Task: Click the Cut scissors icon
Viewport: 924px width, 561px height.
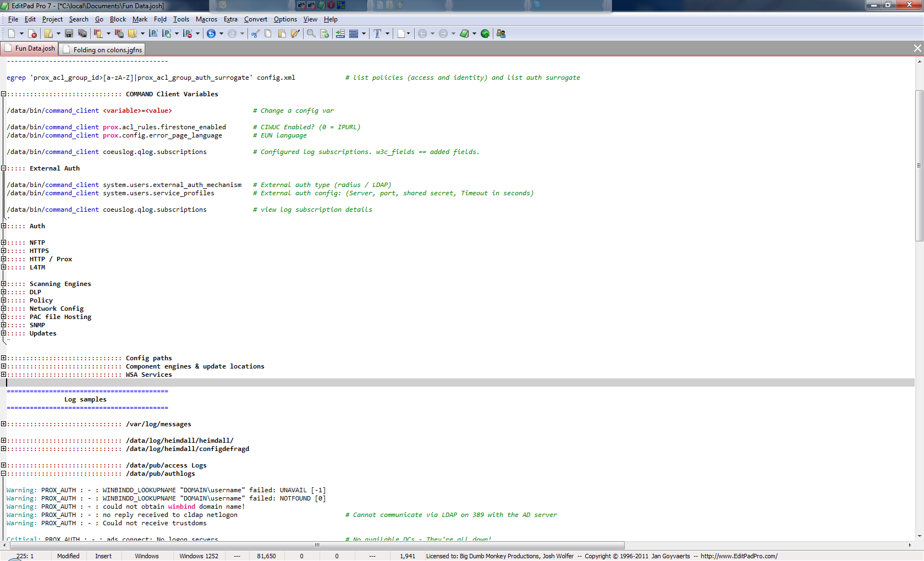Action: click(255, 34)
